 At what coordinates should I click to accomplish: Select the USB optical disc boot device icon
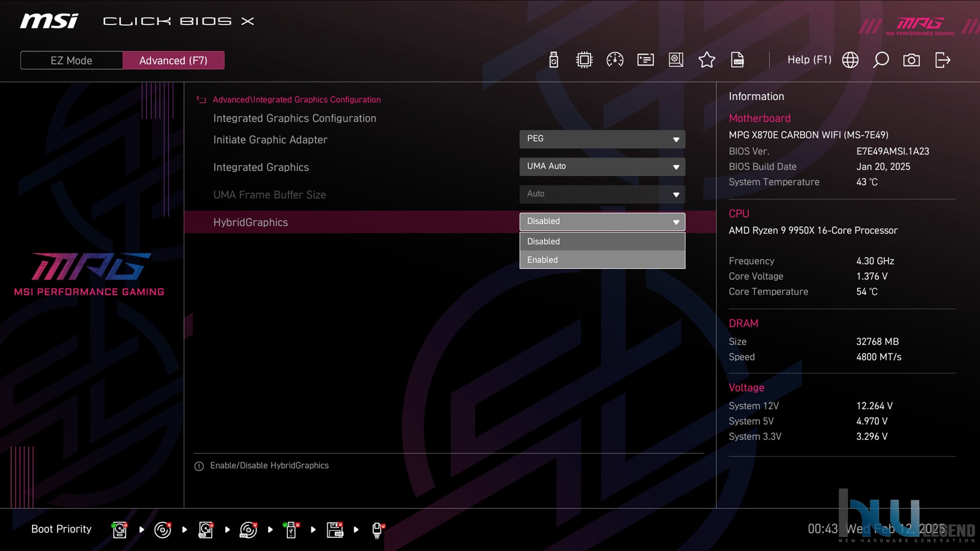tap(248, 529)
